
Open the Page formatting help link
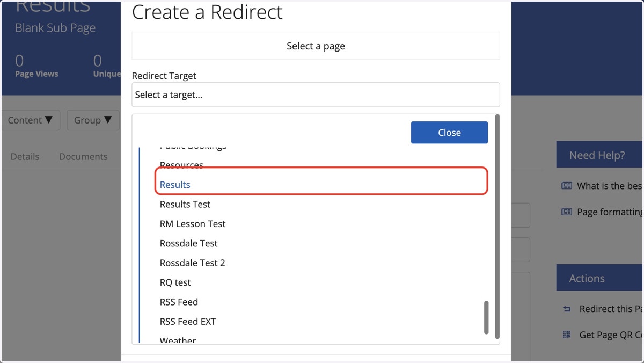point(610,212)
